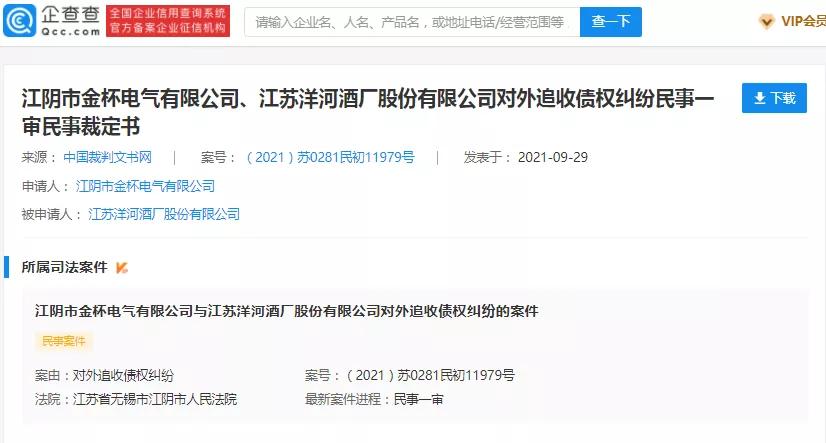Click the red 全国企业信用查询系统 badge
Image resolution: width=826 pixels, height=443 pixels.
[x=168, y=21]
